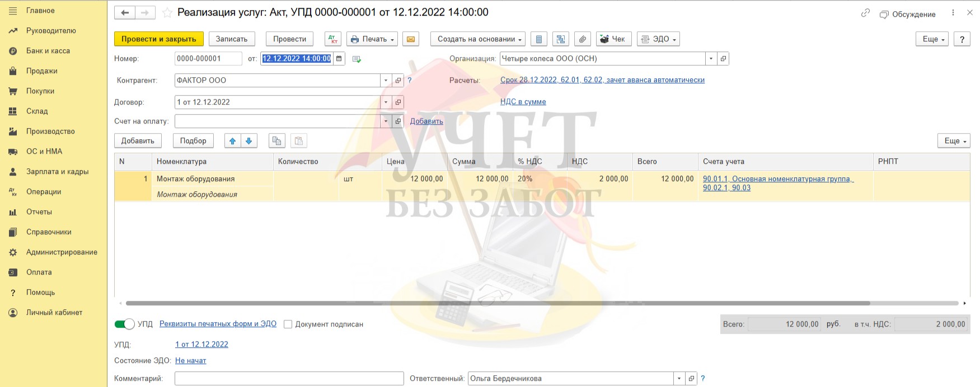Check the Документ подписан checkbox
980x387 pixels.
(x=288, y=324)
